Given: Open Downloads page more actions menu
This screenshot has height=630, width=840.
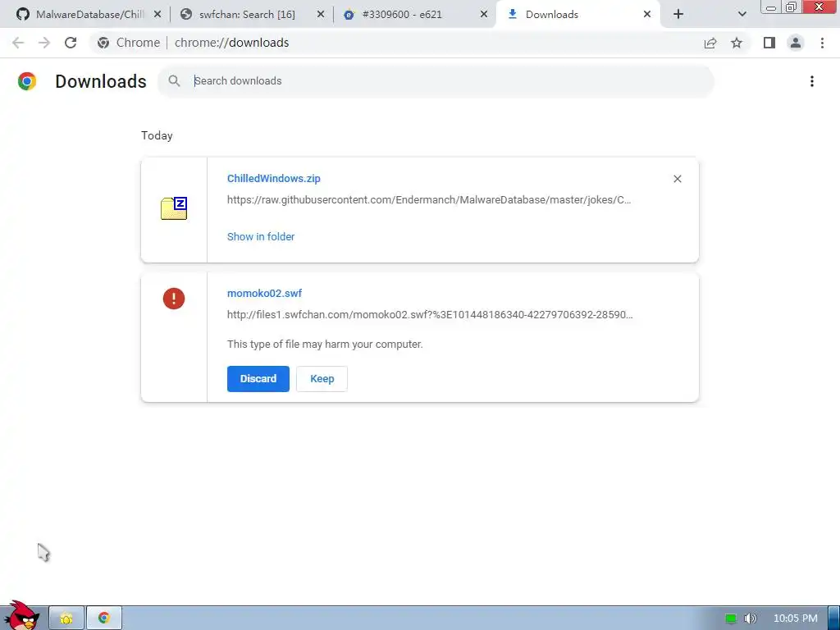Looking at the screenshot, I should point(812,81).
